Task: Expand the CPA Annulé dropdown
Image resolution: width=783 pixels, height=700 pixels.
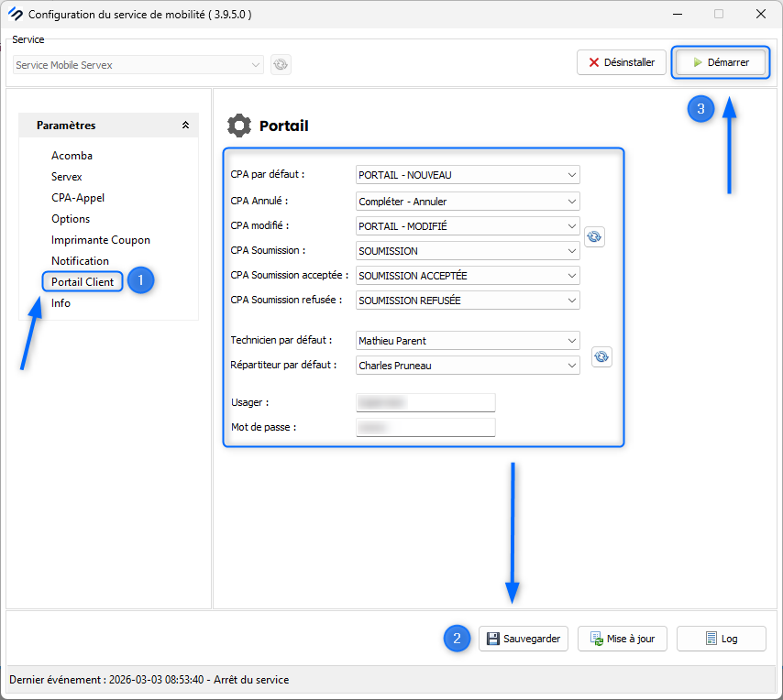Action: 468,201
